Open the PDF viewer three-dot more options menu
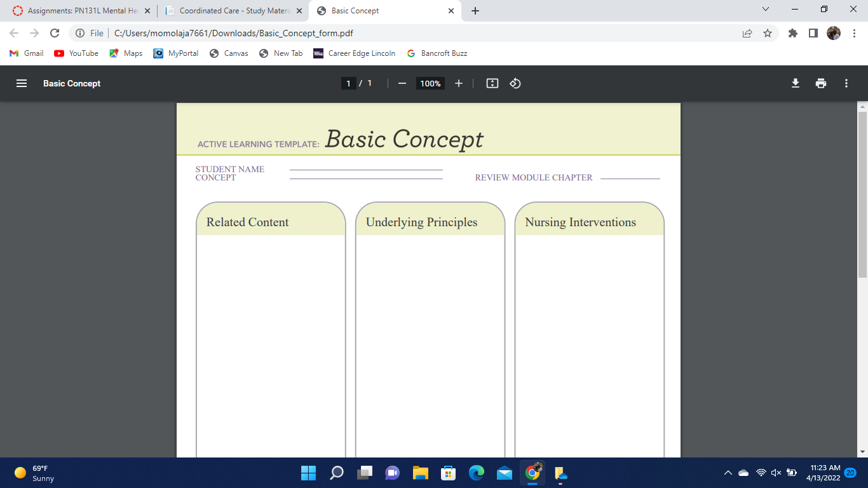Screen dimensions: 868x488 tap(846, 83)
